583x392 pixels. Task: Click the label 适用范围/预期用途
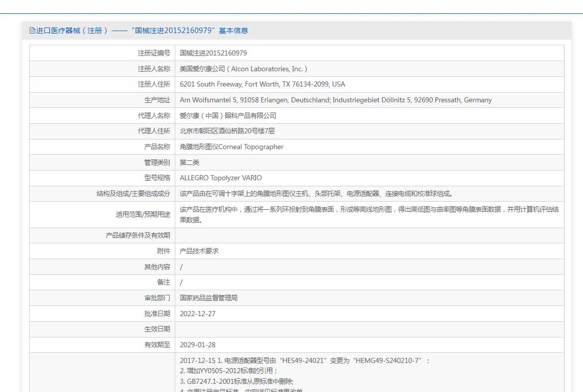[x=143, y=214]
